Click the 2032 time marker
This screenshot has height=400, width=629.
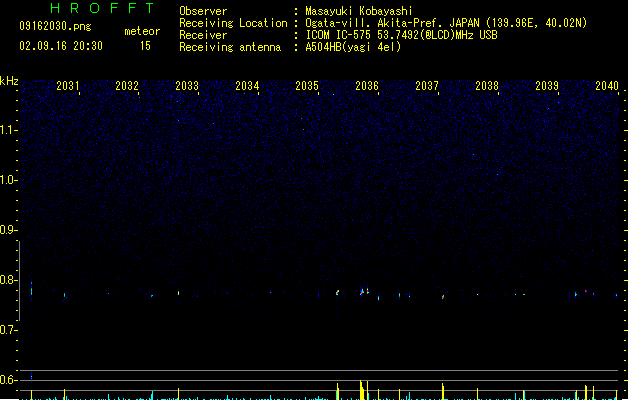127,86
